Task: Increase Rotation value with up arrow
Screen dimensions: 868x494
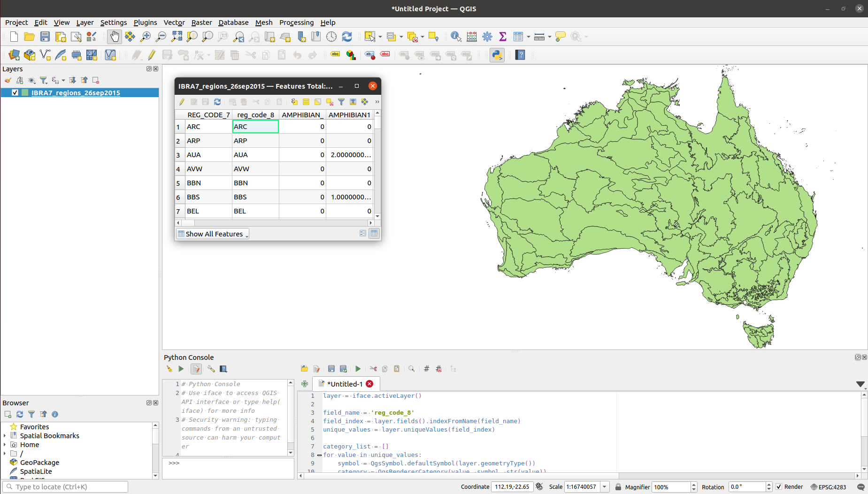Action: click(x=769, y=485)
